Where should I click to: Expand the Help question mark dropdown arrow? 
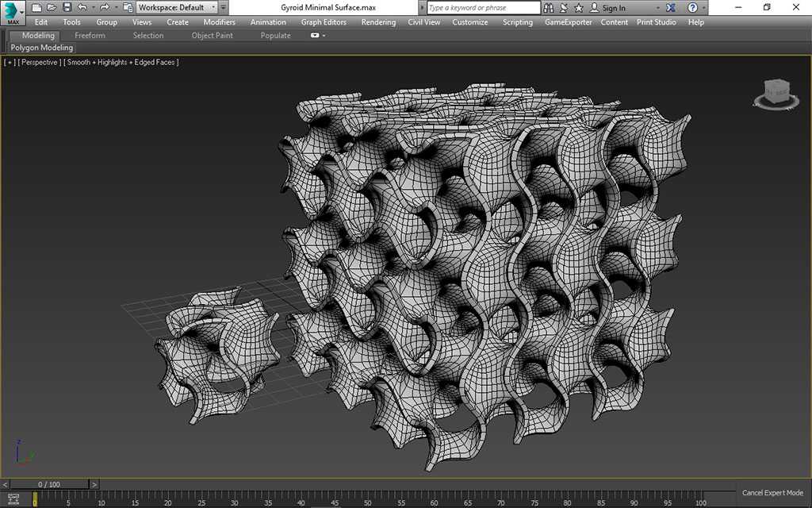[x=704, y=8]
